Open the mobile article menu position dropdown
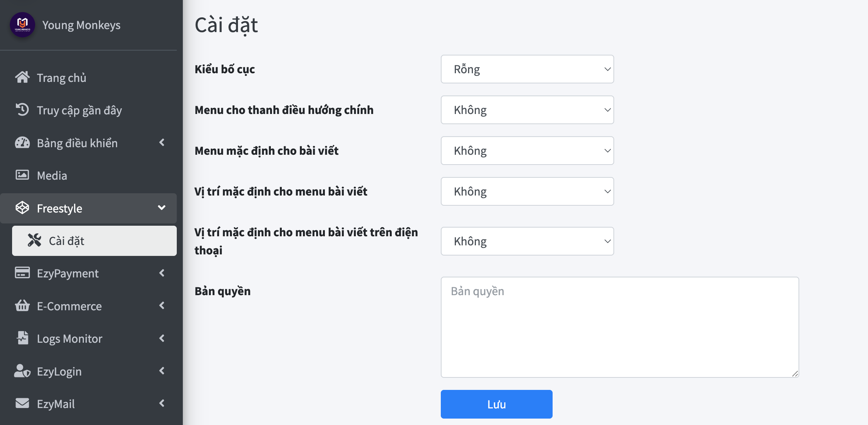Image resolution: width=868 pixels, height=425 pixels. coord(527,241)
